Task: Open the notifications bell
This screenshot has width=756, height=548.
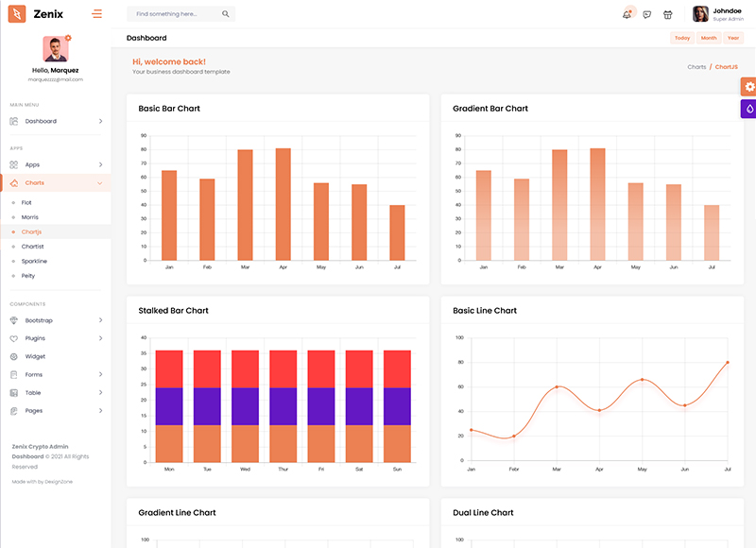Action: 627,14
